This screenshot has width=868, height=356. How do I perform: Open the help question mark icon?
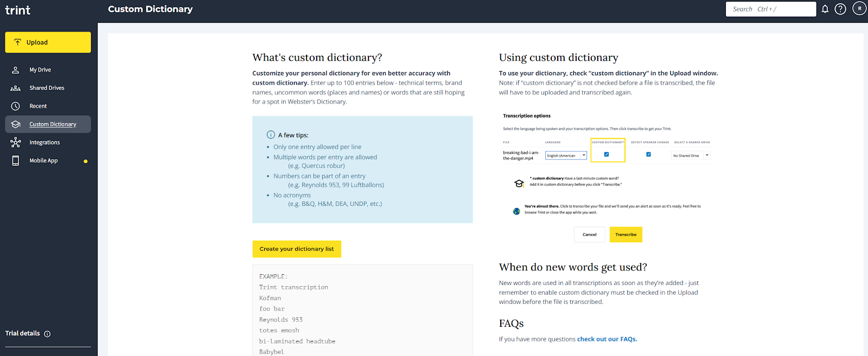pos(840,9)
